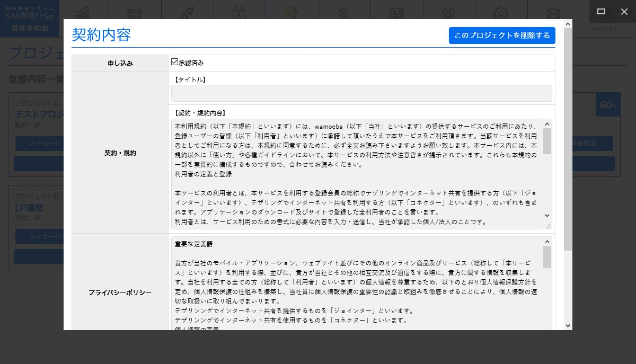This screenshot has height=364, width=636.
Task: Click the maximize window button
Action: coord(601,11)
